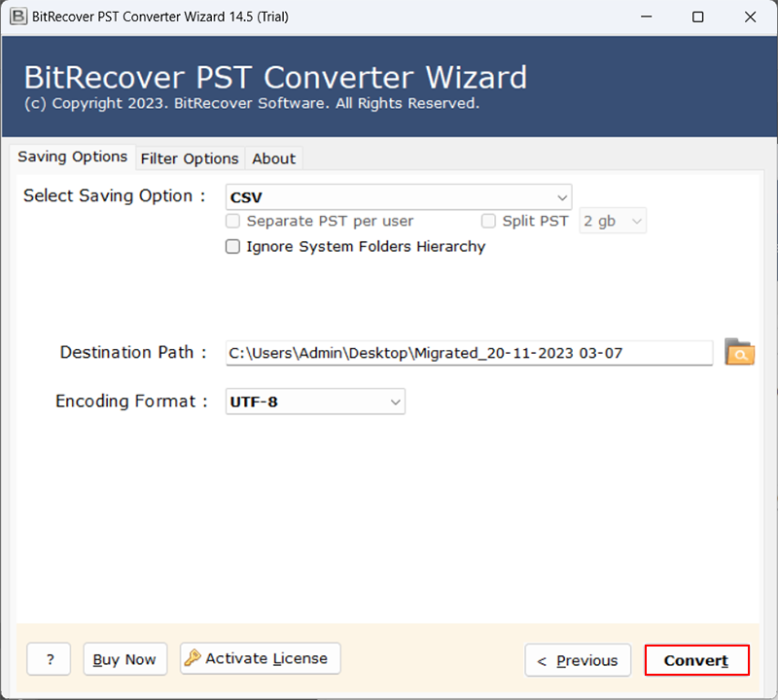This screenshot has height=700, width=778.
Task: Open the About tab
Action: [274, 158]
